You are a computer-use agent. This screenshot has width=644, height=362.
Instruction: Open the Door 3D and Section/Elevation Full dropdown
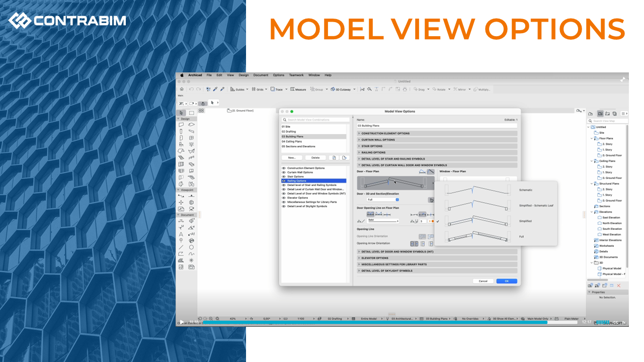[383, 200]
